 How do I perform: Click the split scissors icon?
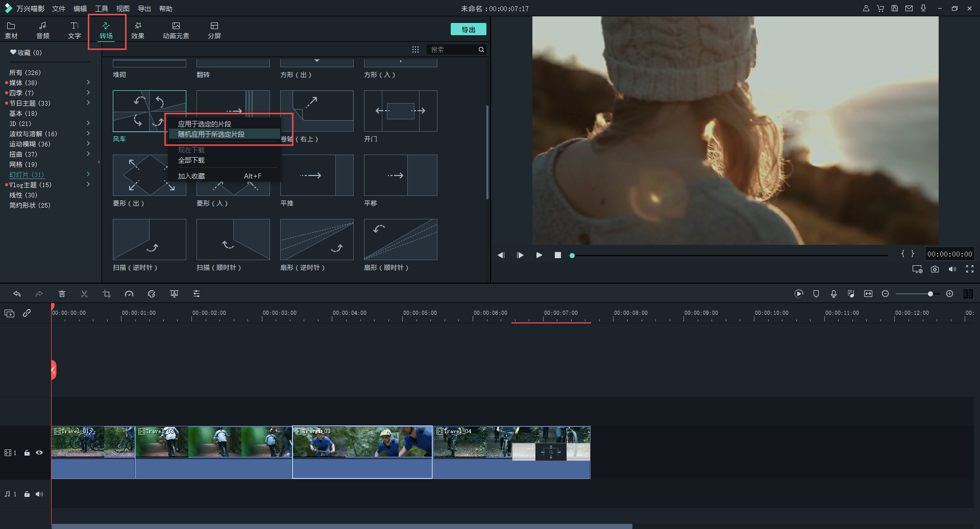[x=84, y=294]
